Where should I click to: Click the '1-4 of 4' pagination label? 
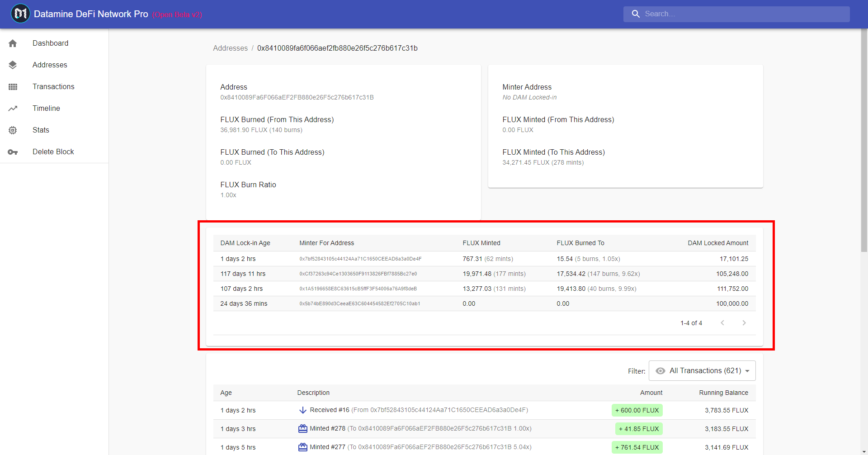click(691, 323)
